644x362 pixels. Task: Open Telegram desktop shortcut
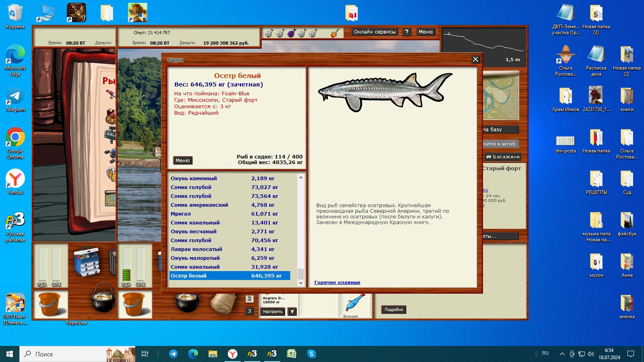pos(15,100)
